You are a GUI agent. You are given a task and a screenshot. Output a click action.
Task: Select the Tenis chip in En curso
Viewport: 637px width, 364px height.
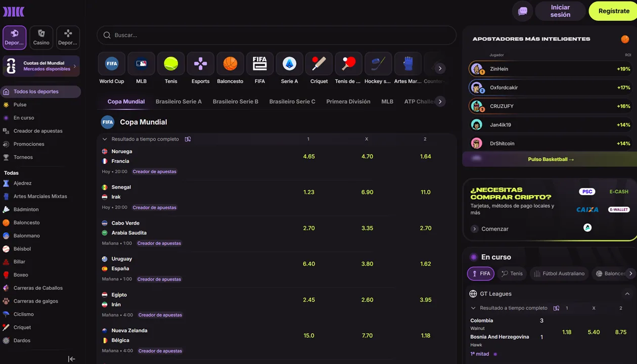pyautogui.click(x=512, y=274)
